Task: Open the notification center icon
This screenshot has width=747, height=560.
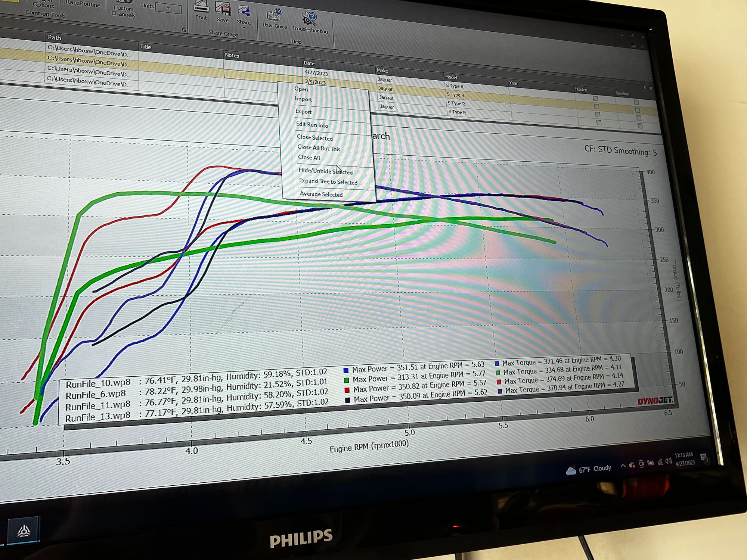Action: [704, 458]
